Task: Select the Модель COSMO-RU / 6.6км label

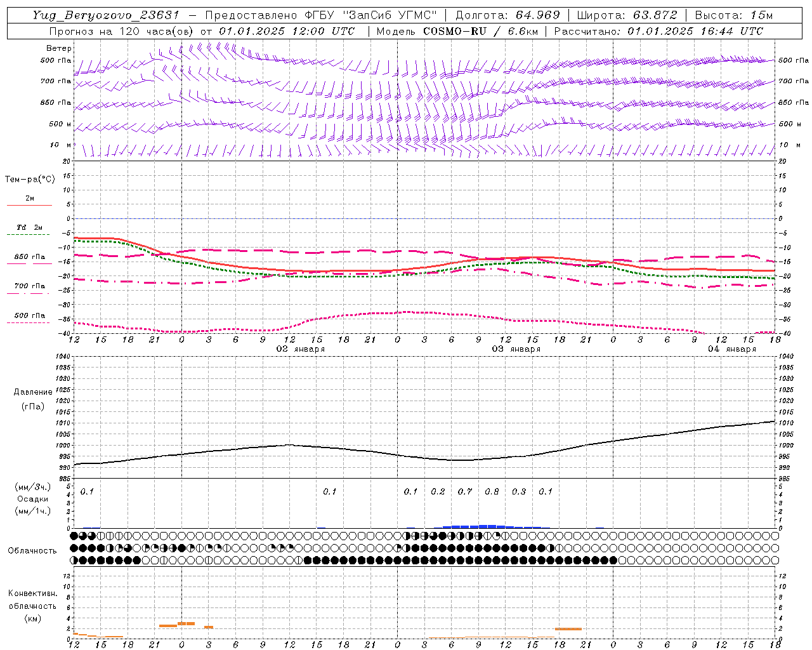Action: (x=457, y=31)
